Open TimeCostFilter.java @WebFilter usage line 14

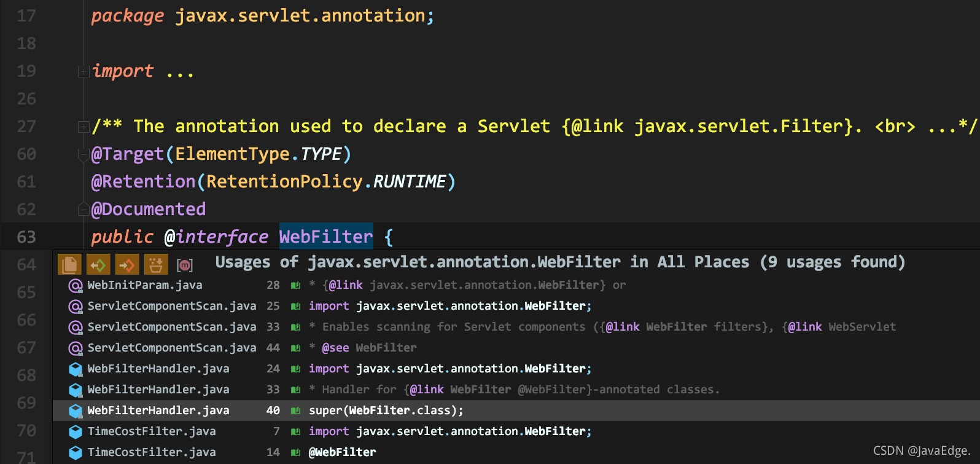pos(516,452)
